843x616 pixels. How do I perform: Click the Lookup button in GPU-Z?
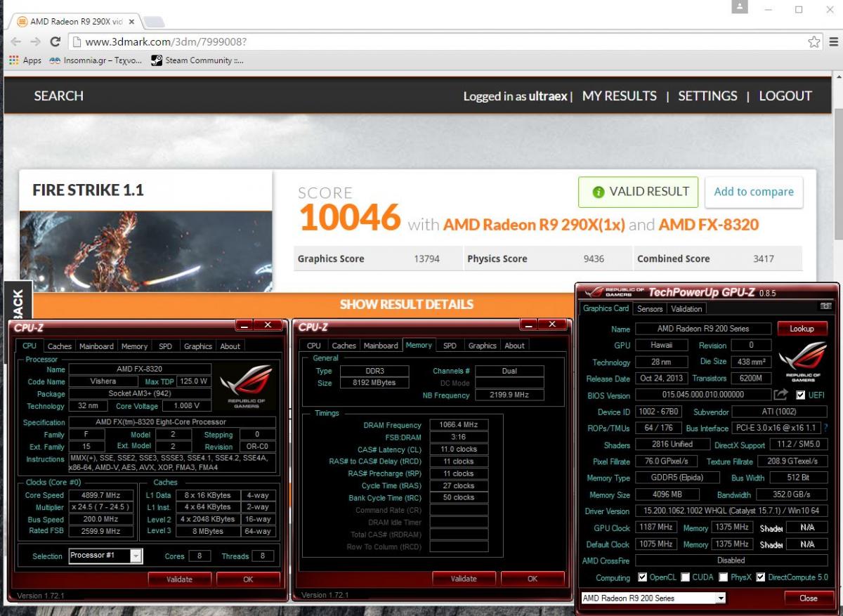802,329
